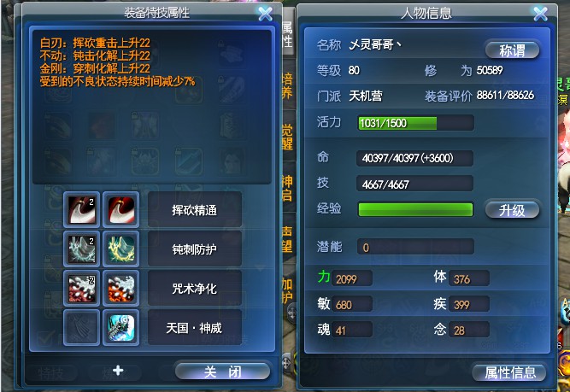Screen dimensions: 570x392
Task: Open the 加护 side tab
Action: pos(287,291)
